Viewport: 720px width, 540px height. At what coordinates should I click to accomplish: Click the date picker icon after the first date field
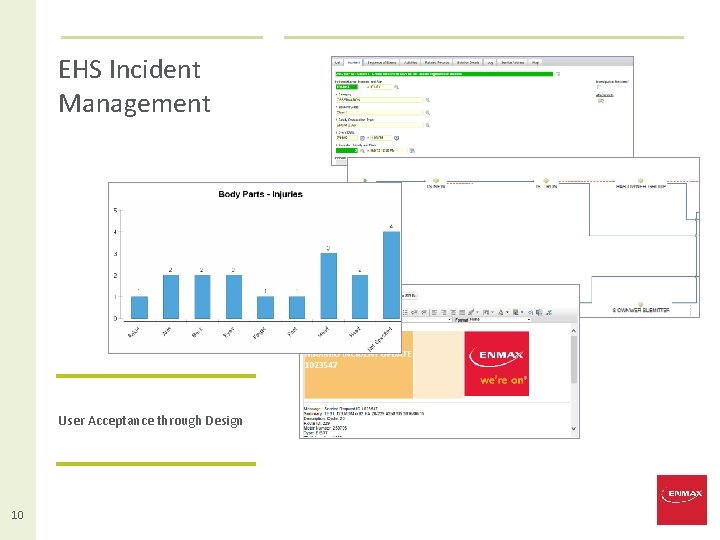click(x=362, y=138)
